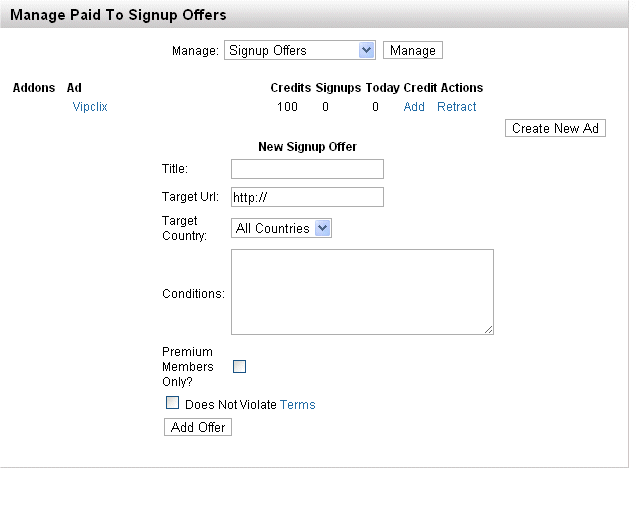Click the Add Offer button
The height and width of the screenshot is (513, 637).
coord(198,427)
